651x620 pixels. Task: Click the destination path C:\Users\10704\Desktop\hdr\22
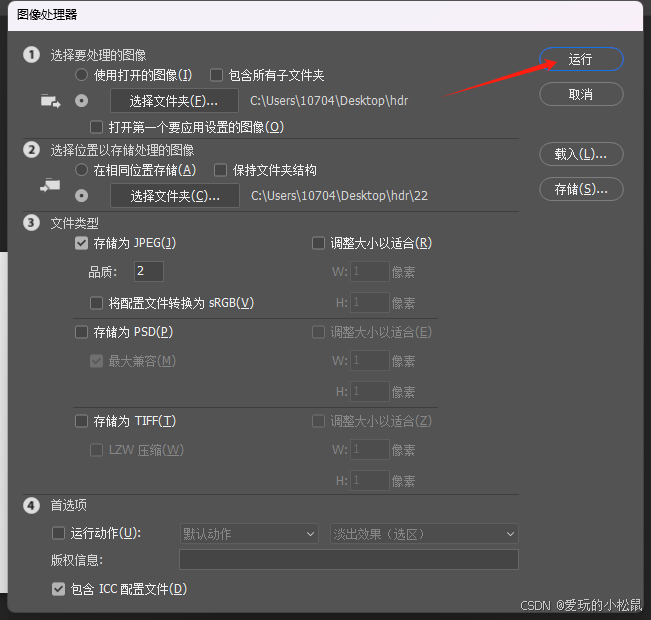(x=339, y=196)
